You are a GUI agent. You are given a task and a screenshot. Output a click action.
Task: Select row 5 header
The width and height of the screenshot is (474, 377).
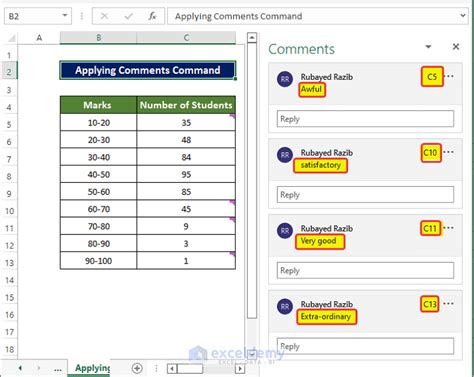coord(9,125)
